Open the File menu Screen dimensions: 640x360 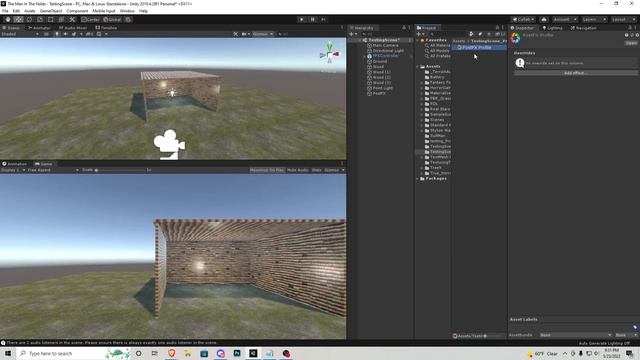(5, 11)
